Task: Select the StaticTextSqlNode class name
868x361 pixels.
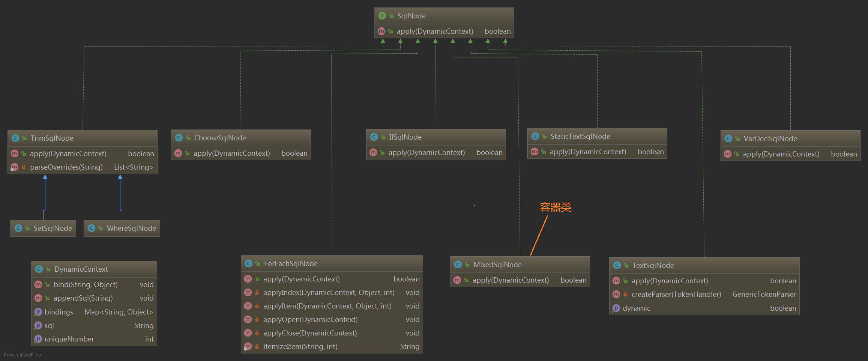Action: coord(580,136)
